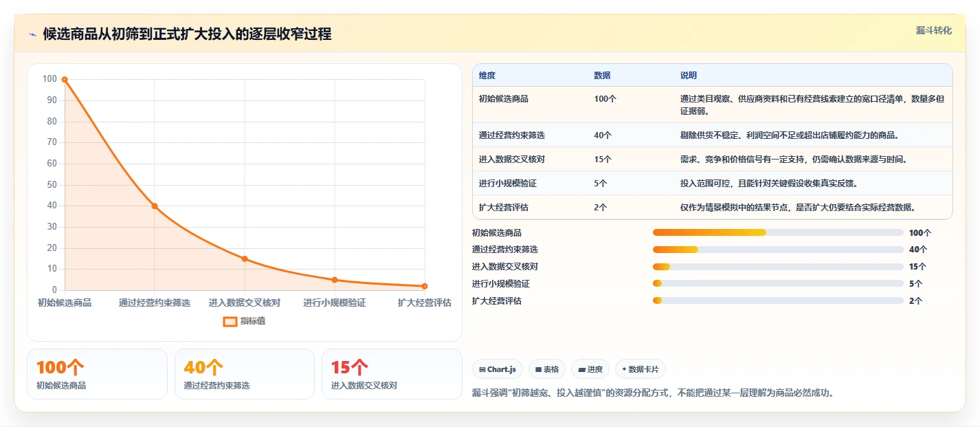Click the progress bar for 初始候选商品
This screenshot has height=427, width=980.
[778, 232]
